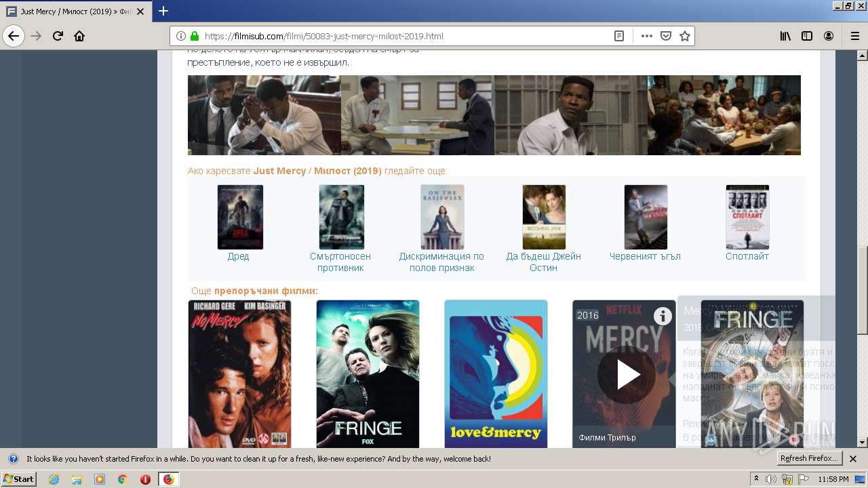Show site information icon in address bar
Viewport: 868px width, 488px height.
point(181,36)
